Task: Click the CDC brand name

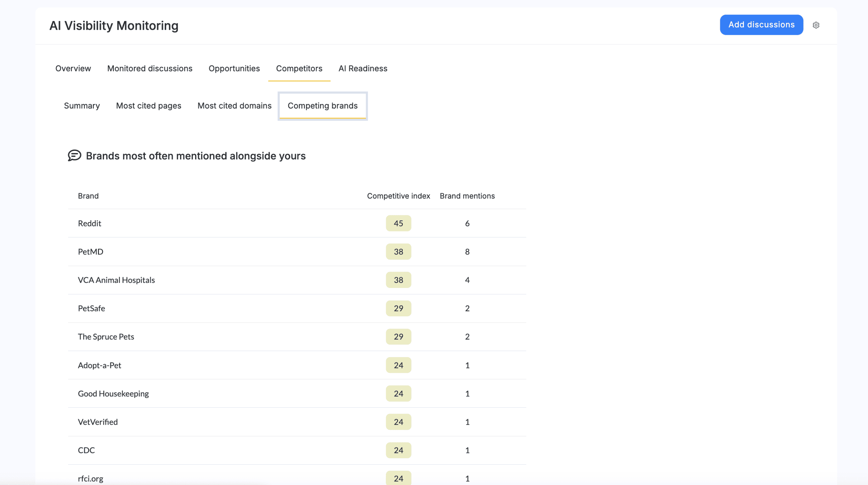Action: [86, 450]
